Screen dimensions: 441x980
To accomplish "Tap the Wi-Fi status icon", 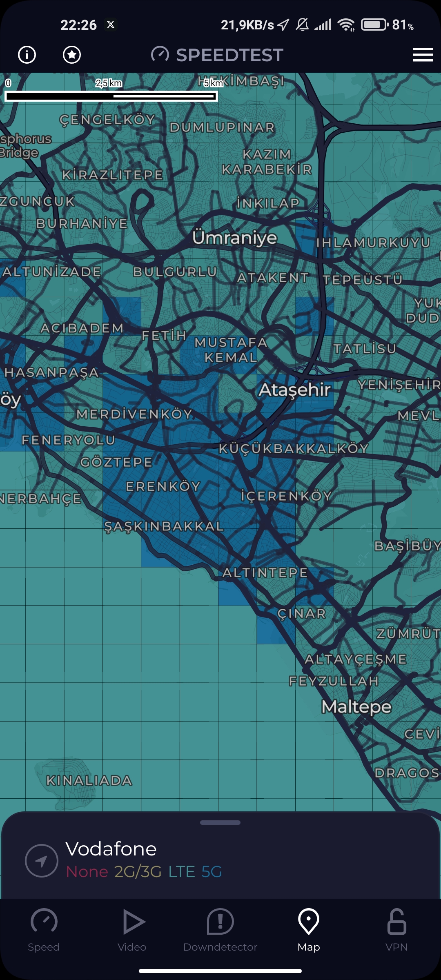I will [346, 25].
